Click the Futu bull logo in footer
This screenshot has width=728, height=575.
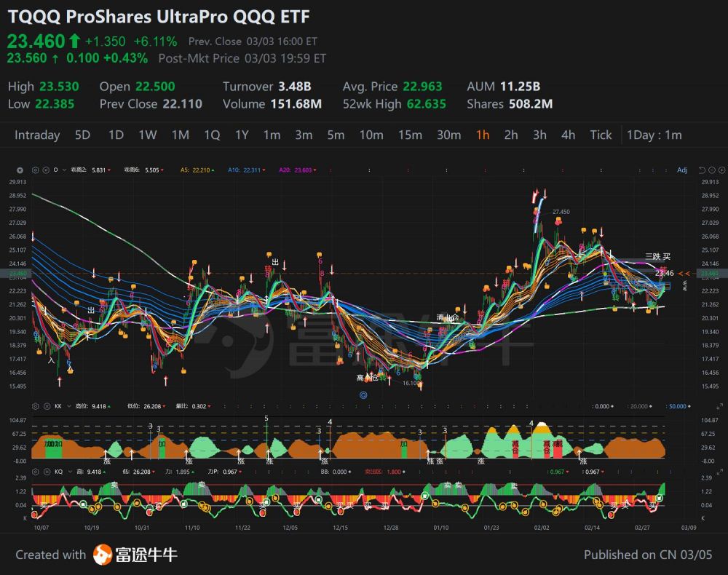[103, 555]
